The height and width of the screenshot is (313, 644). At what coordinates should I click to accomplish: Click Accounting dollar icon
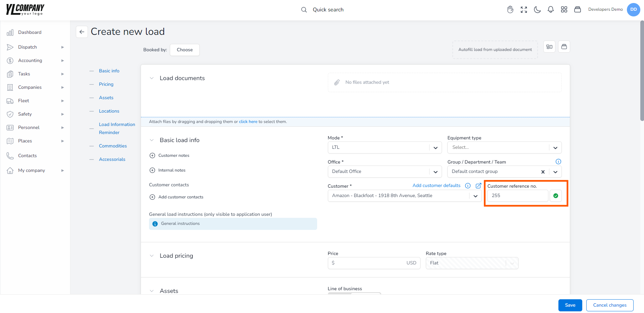[x=10, y=61]
